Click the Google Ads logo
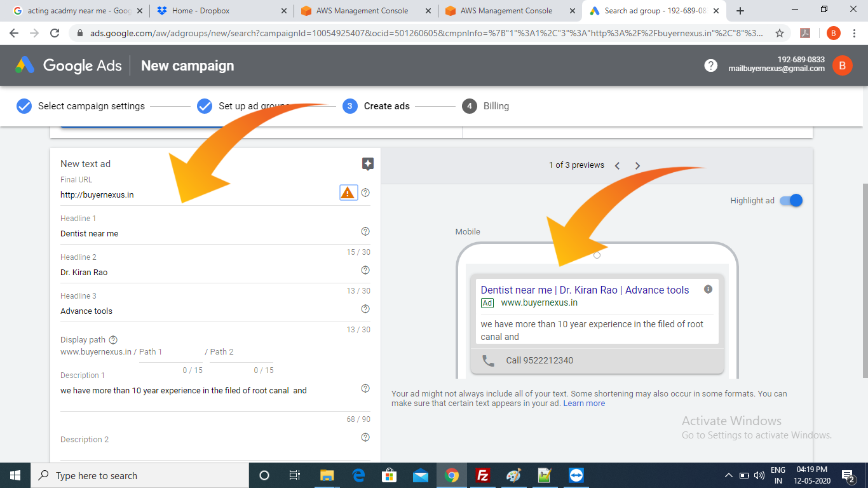Viewport: 868px width, 488px height. tap(69, 65)
